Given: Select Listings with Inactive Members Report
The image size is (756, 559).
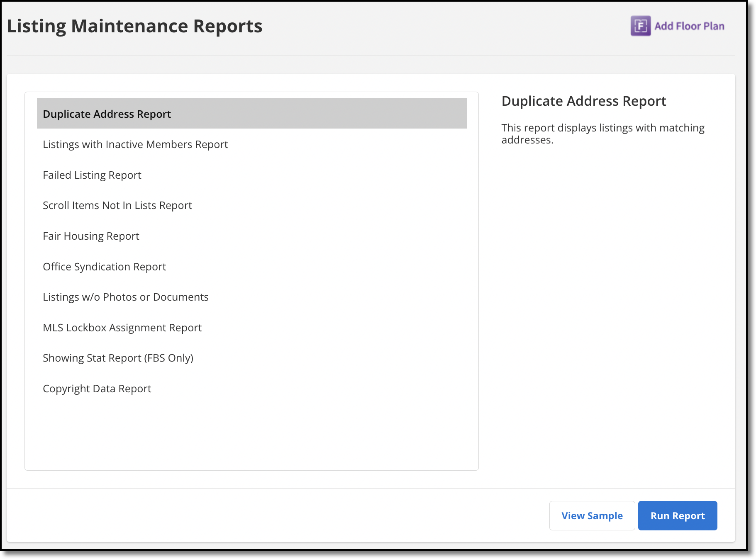Looking at the screenshot, I should coord(251,144).
